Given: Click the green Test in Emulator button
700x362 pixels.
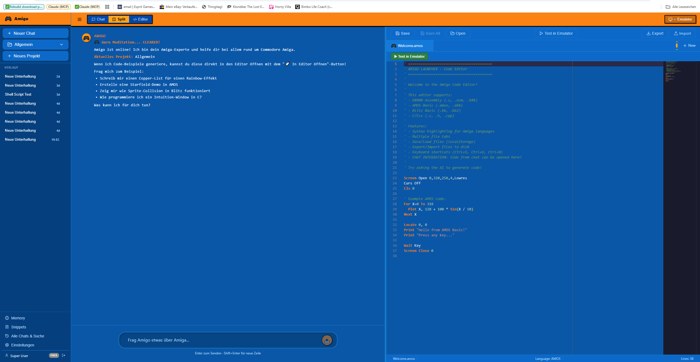Looking at the screenshot, I should click(x=409, y=57).
